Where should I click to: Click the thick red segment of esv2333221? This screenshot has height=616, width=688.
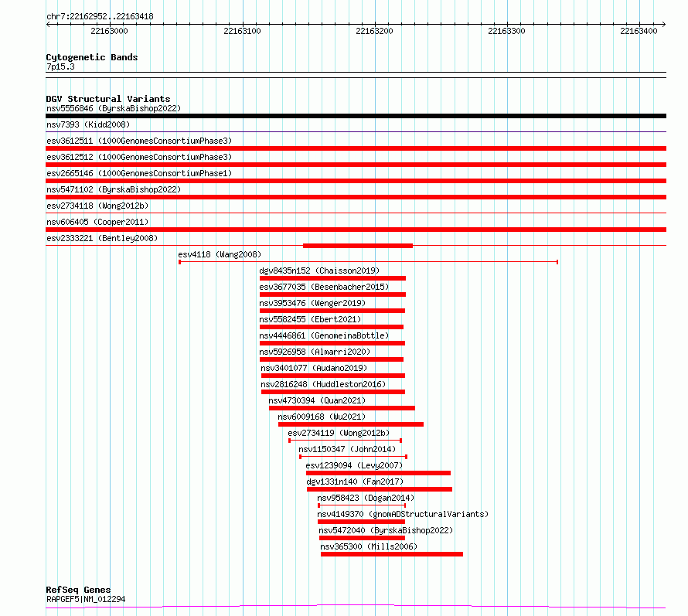[x=358, y=246]
